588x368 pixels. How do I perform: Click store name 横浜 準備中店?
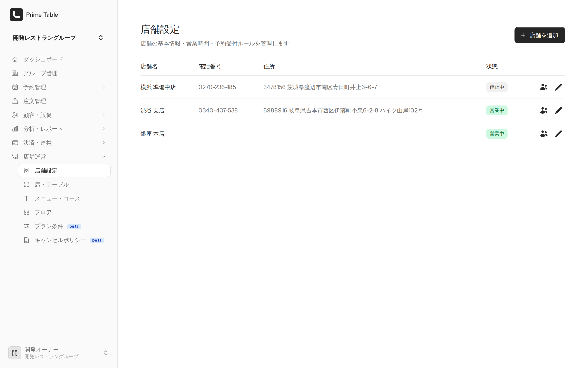(x=158, y=87)
